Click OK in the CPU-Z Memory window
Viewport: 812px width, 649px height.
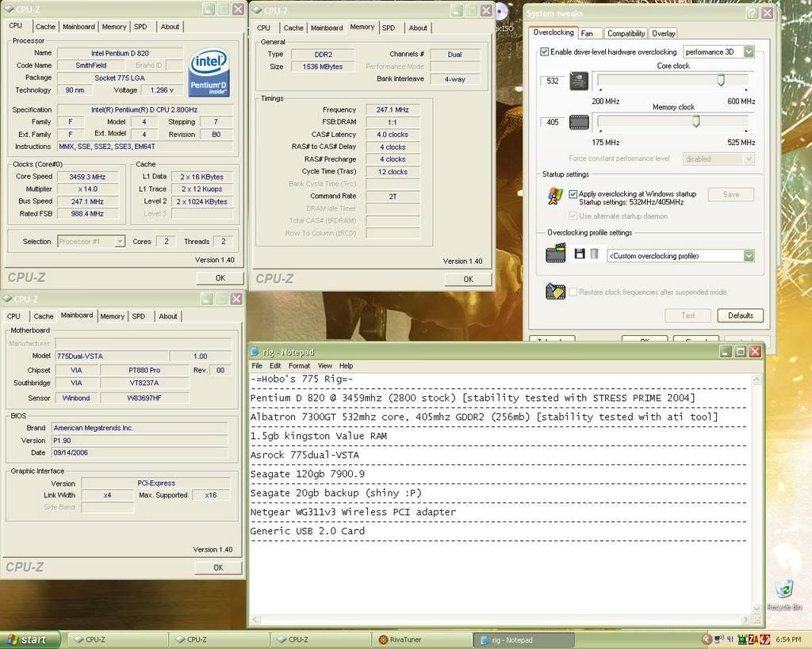pyautogui.click(x=468, y=279)
